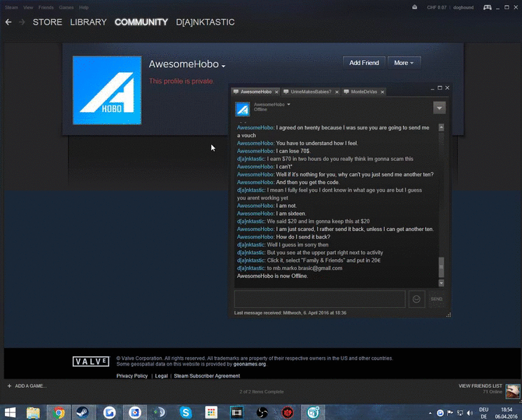Viewport: 522px width, 420px height.
Task: Click the volume speaker tray icon
Action: (470, 413)
